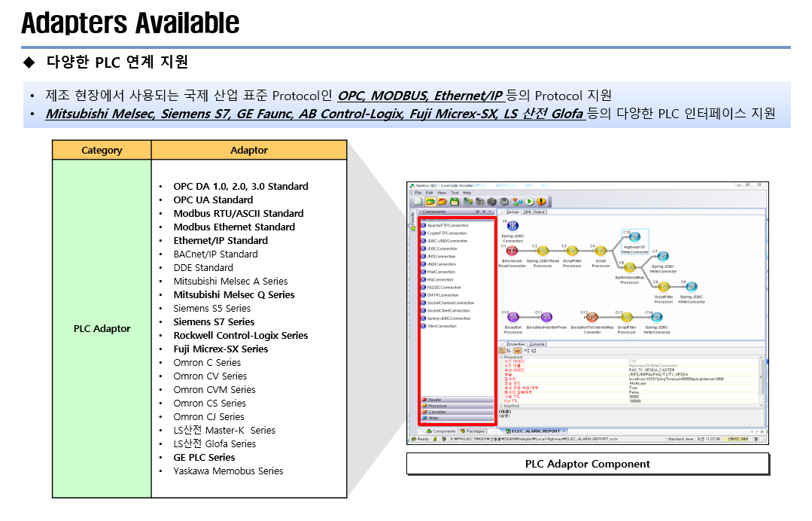Open the Tool menu
Image resolution: width=812 pixels, height=521 pixels.
[x=455, y=193]
